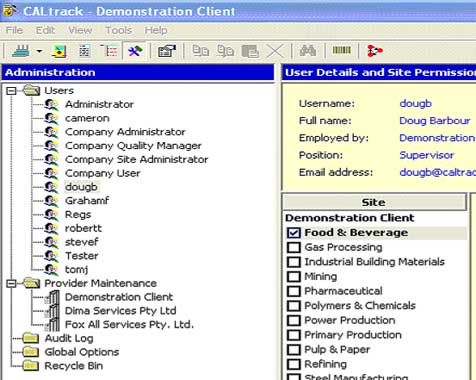Collapse the Provider Maintenance tree node
Viewport: 476px width, 380px height.
(x=11, y=283)
